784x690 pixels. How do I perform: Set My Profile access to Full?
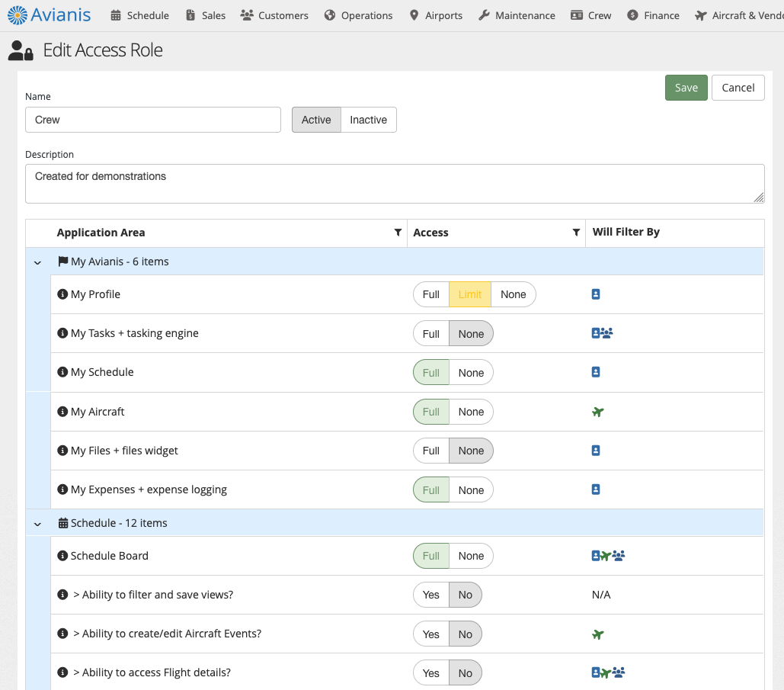pyautogui.click(x=431, y=294)
